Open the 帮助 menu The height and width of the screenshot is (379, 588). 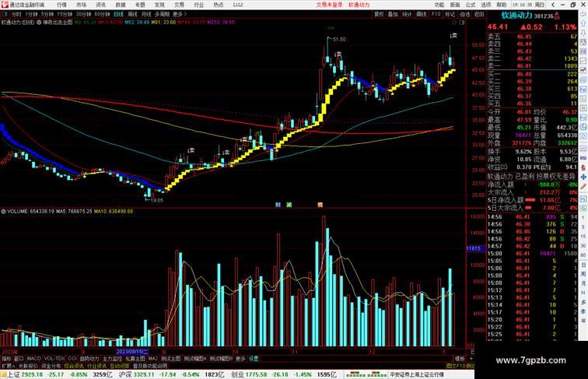[502, 5]
